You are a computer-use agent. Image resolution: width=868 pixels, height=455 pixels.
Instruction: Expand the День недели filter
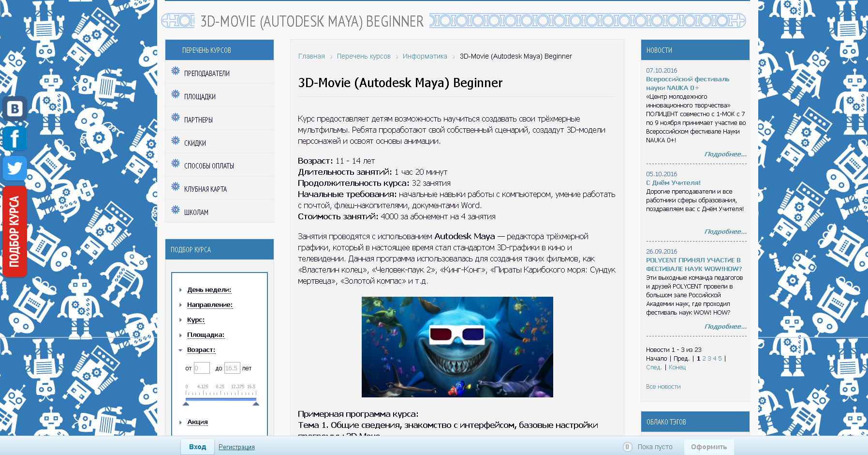coord(209,290)
